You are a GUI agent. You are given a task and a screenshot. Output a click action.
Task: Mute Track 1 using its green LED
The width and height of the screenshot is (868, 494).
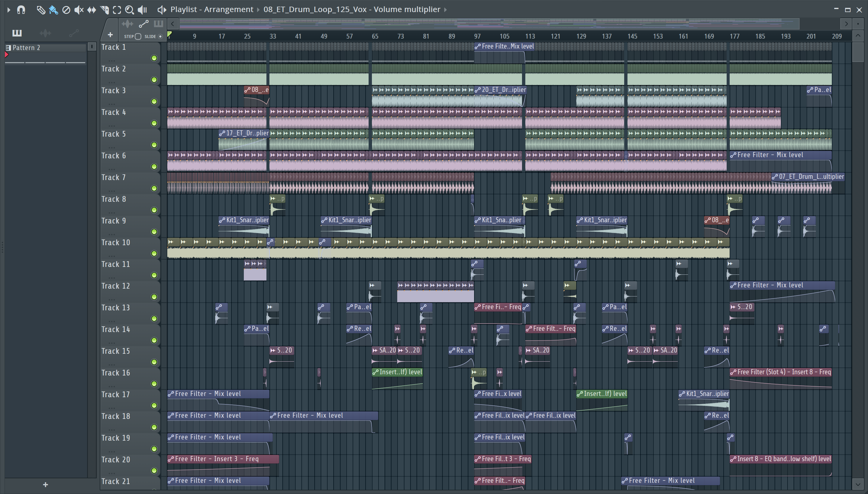coord(154,58)
